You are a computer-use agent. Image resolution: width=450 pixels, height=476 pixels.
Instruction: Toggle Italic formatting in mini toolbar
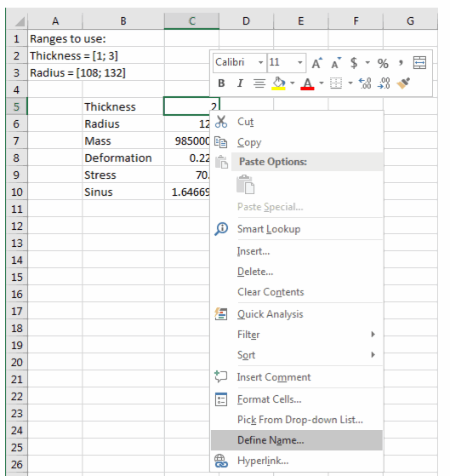pos(240,83)
